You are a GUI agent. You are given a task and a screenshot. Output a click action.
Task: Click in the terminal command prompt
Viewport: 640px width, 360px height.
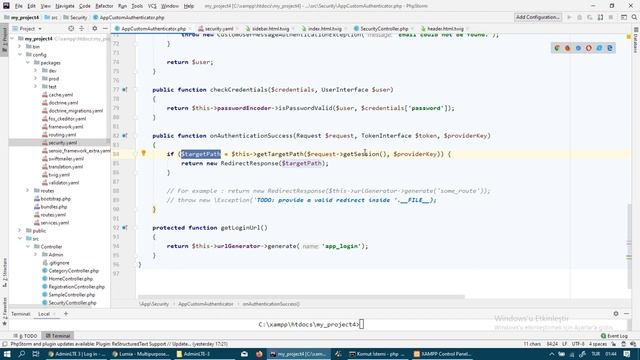pyautogui.click(x=361, y=324)
